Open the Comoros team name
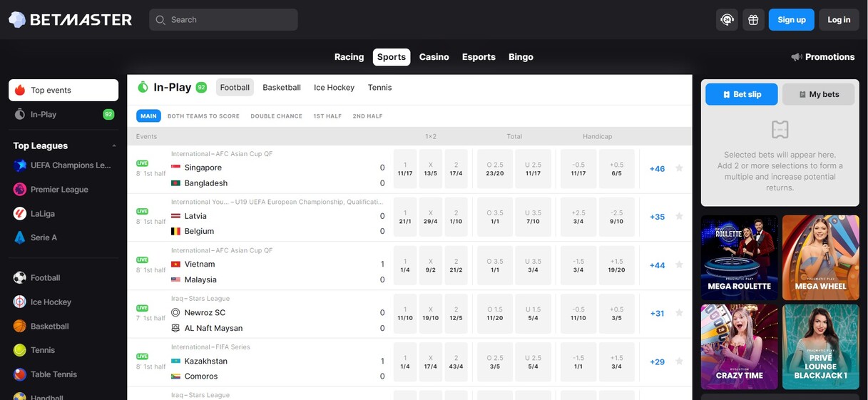The width and height of the screenshot is (868, 400). tap(201, 376)
